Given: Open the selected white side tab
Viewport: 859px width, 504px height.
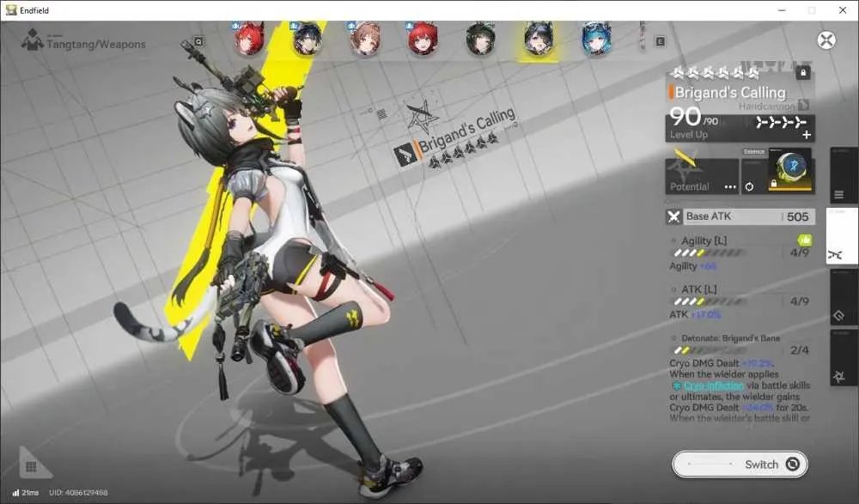Looking at the screenshot, I should pos(843,236).
